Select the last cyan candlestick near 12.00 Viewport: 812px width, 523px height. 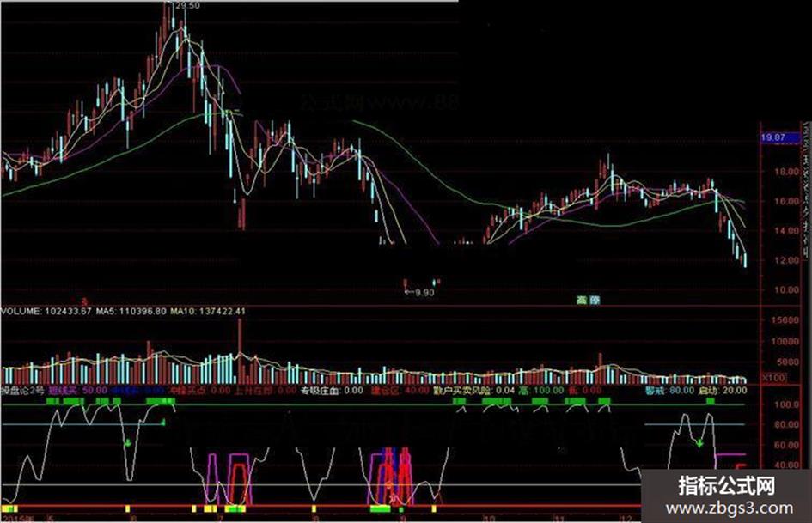(745, 260)
